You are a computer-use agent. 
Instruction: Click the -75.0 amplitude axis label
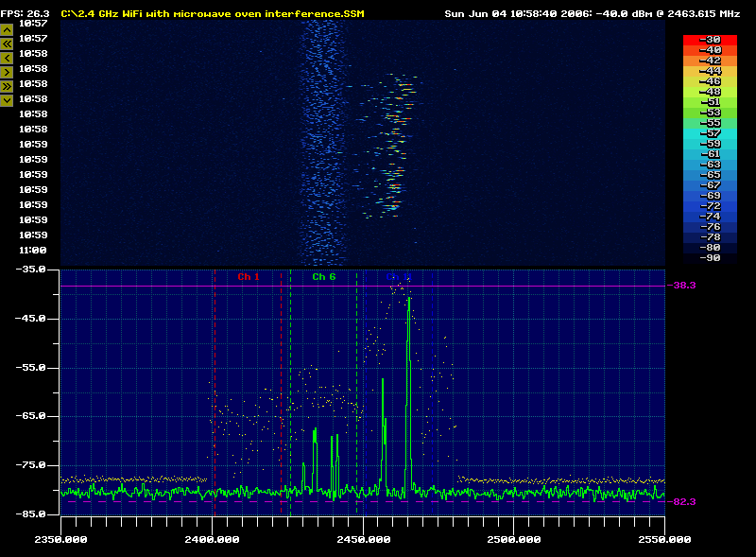pos(30,465)
